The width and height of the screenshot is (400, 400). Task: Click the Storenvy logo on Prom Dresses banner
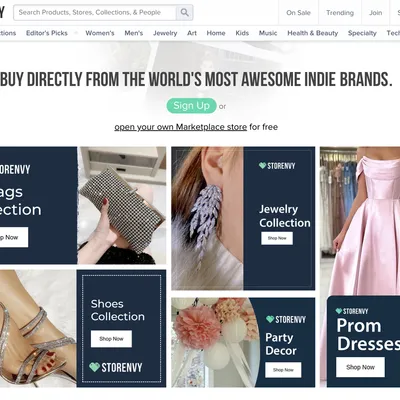tap(352, 311)
